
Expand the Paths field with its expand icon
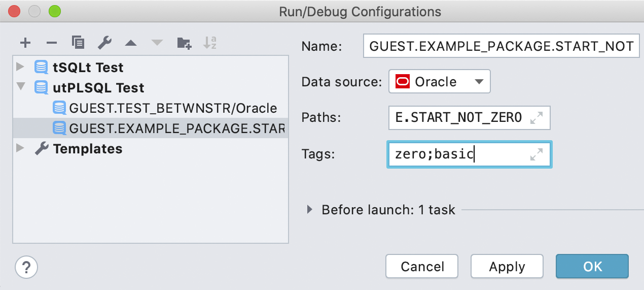[x=536, y=118]
